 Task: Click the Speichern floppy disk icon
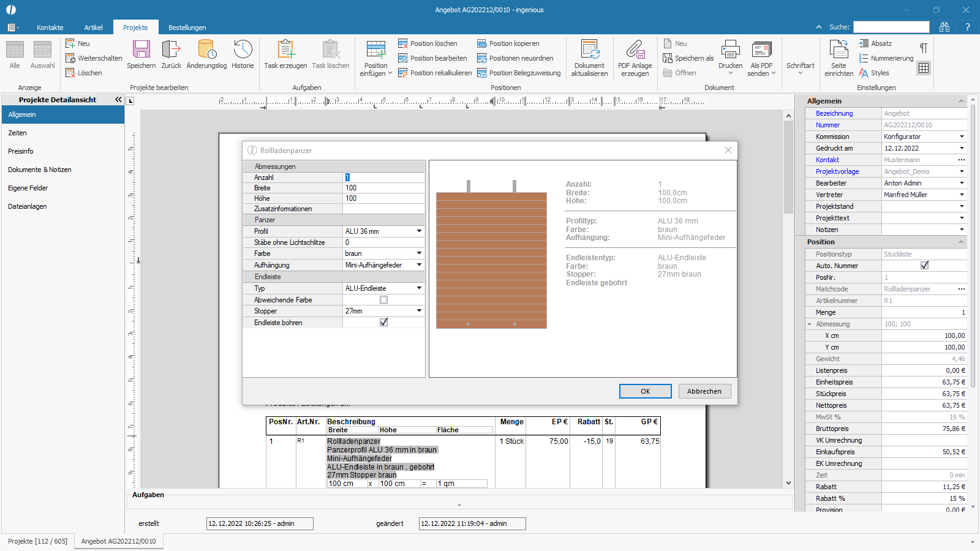tap(141, 50)
